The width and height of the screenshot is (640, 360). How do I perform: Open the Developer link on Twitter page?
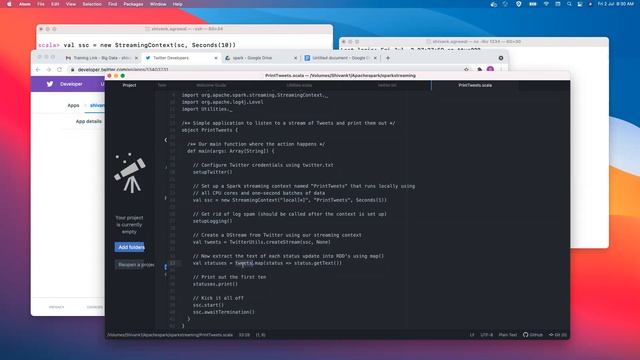[71, 84]
